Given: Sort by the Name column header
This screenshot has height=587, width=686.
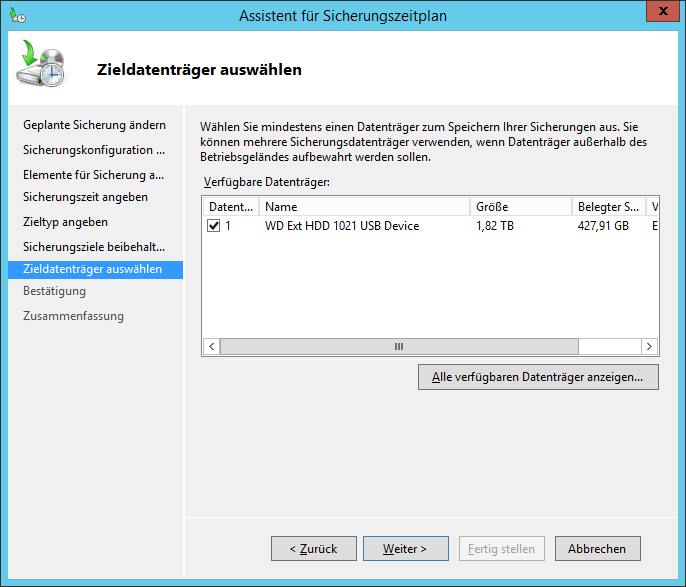Looking at the screenshot, I should point(364,206).
